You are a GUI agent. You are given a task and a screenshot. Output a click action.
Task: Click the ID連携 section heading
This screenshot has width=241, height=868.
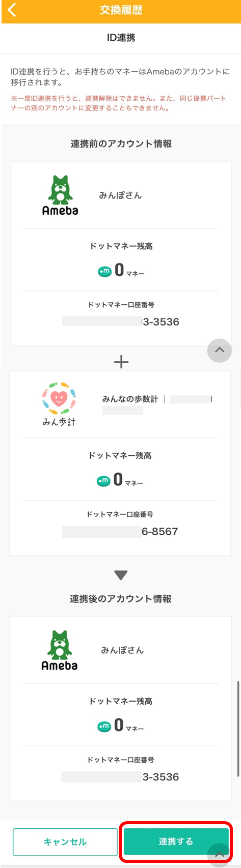point(121,38)
